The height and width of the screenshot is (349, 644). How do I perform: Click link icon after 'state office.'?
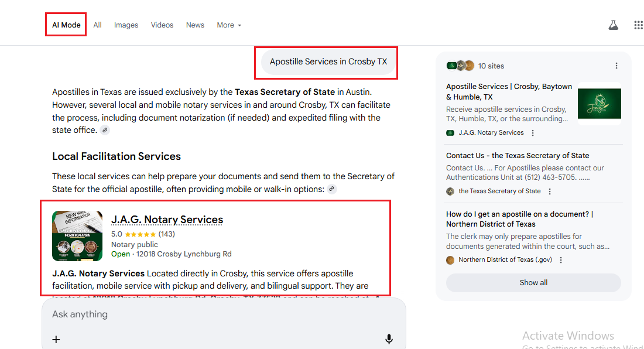(x=105, y=130)
